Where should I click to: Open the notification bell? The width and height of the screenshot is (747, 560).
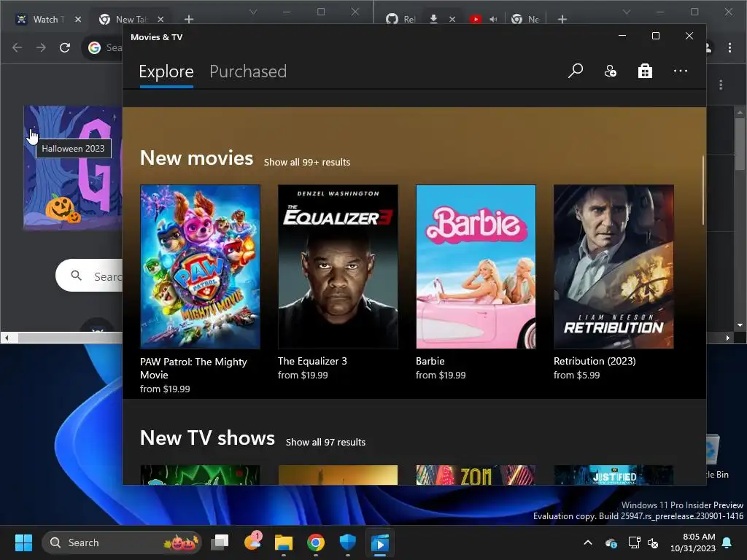click(x=727, y=542)
